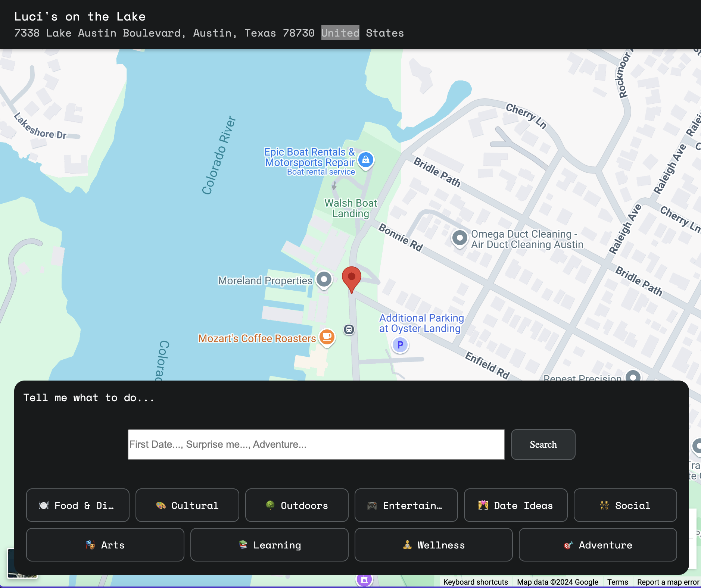Click the Epic Boat Rentals label
This screenshot has width=701, height=588.
(310, 162)
